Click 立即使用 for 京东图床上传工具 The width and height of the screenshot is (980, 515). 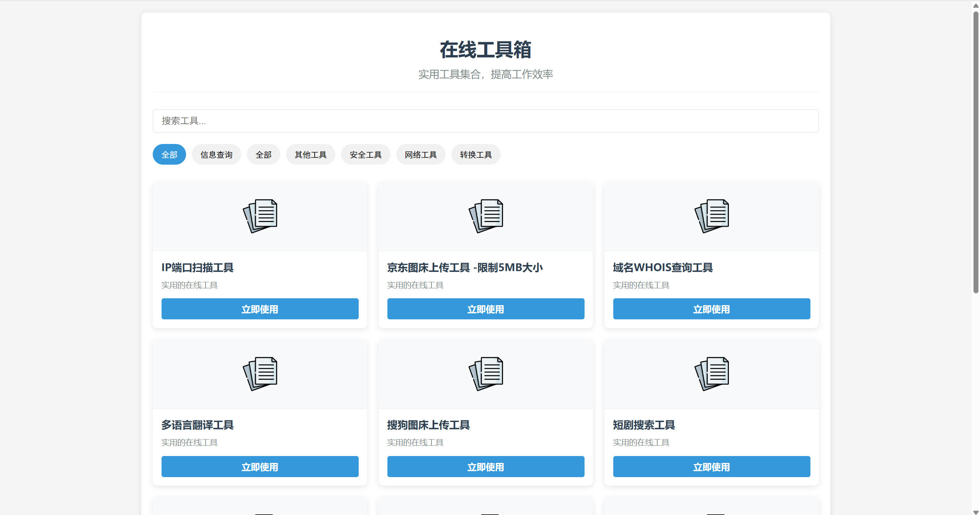click(486, 309)
